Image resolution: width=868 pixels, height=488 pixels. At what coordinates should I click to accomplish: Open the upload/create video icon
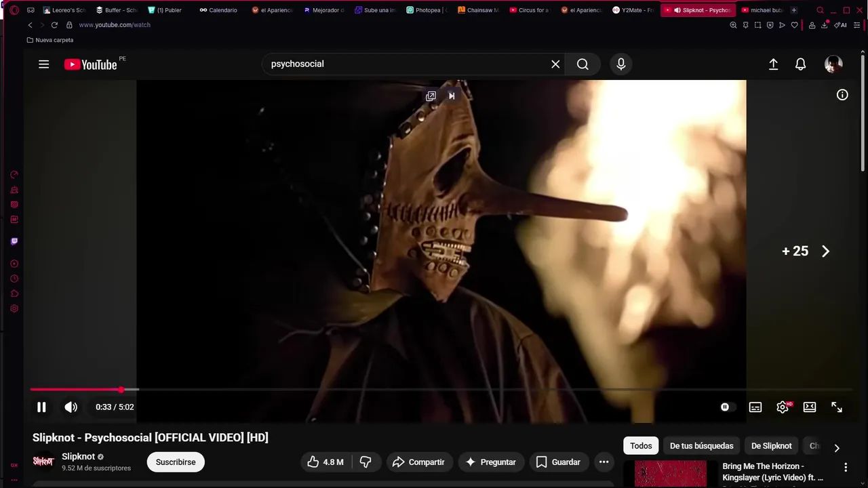773,64
